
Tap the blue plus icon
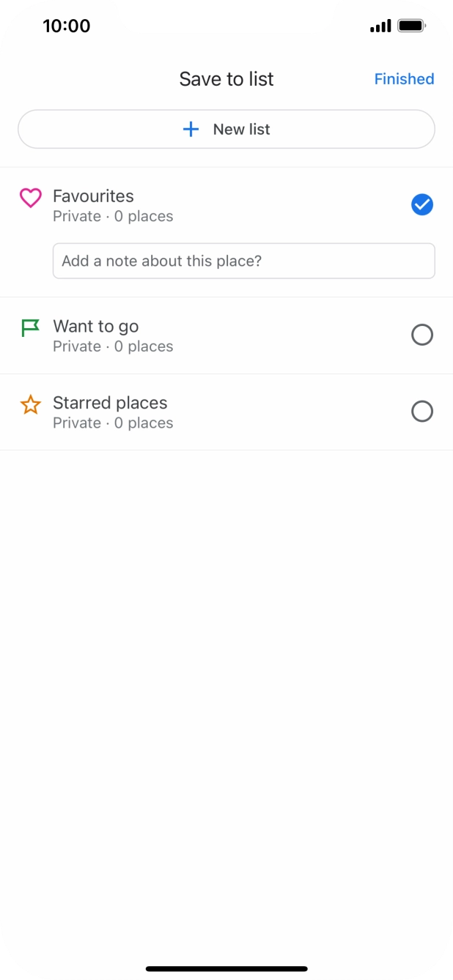(x=191, y=130)
